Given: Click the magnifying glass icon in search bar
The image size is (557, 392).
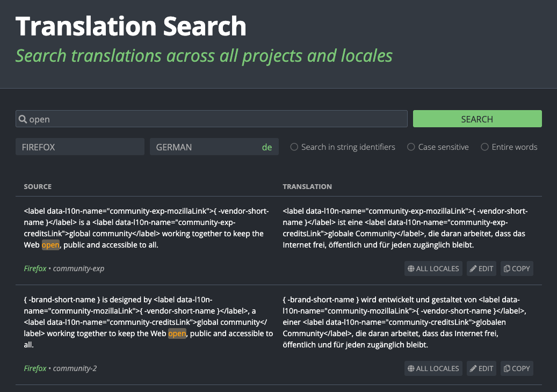Looking at the screenshot, I should tap(22, 119).
